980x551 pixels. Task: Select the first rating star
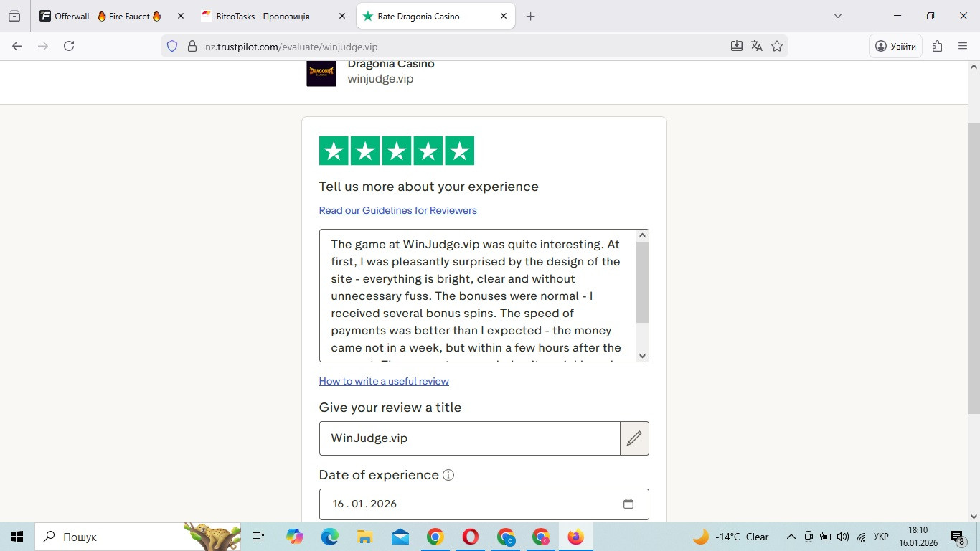tap(334, 151)
